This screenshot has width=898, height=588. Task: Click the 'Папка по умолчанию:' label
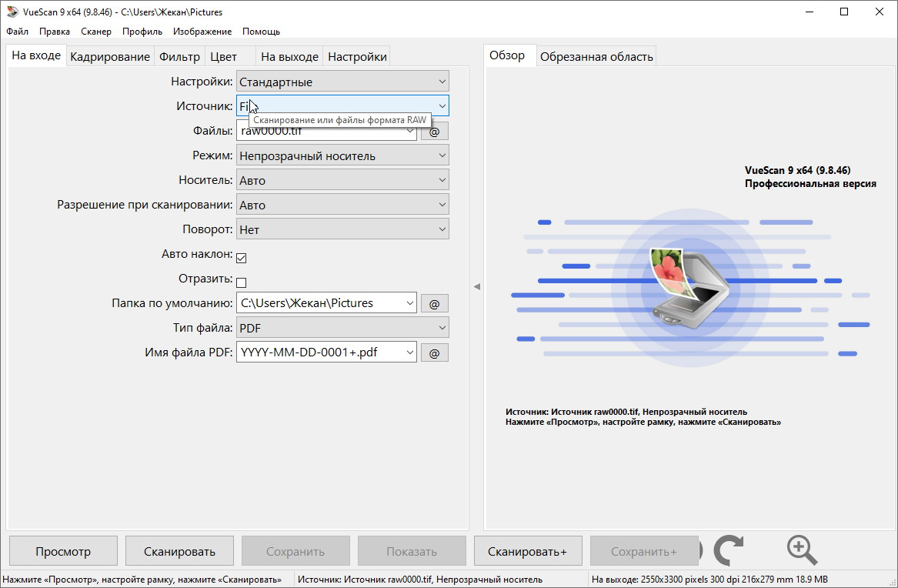172,303
